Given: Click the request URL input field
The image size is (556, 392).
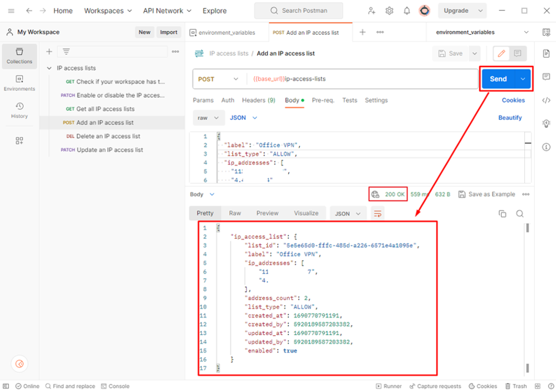Looking at the screenshot, I should tap(360, 79).
